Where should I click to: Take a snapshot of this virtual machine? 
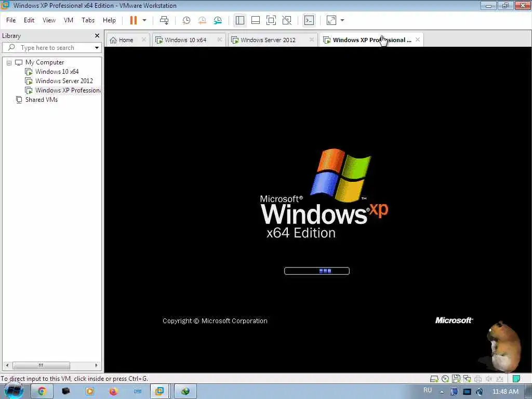coord(187,20)
